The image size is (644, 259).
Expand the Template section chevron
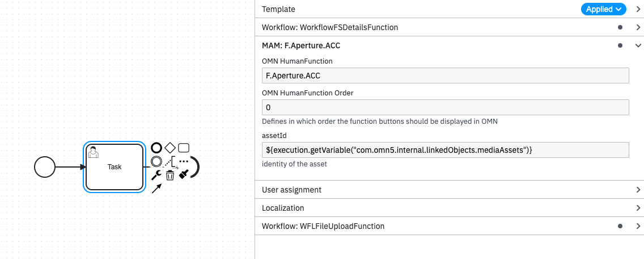(x=638, y=9)
